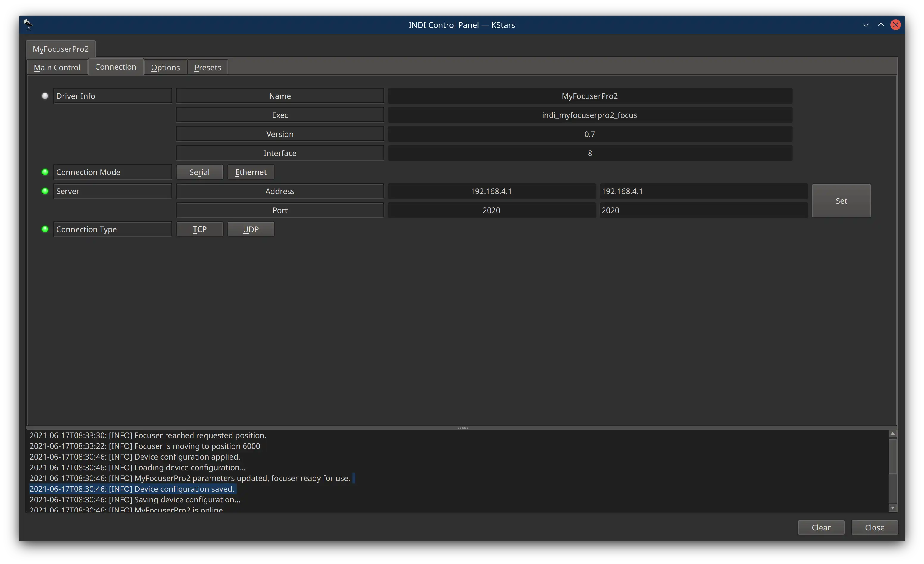
Task: Select the Serial connection mode button
Action: 199,171
